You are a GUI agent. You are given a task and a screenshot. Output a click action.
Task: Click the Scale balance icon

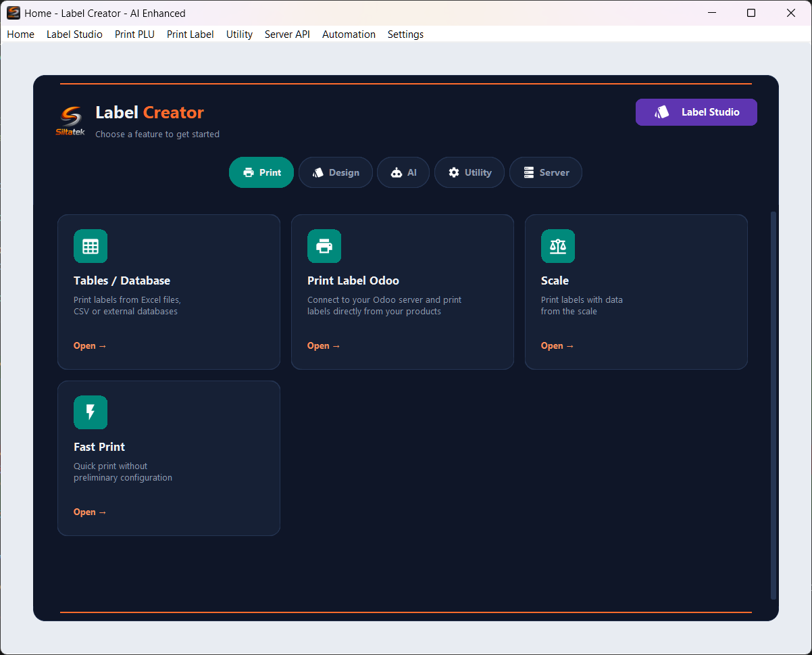tap(558, 246)
